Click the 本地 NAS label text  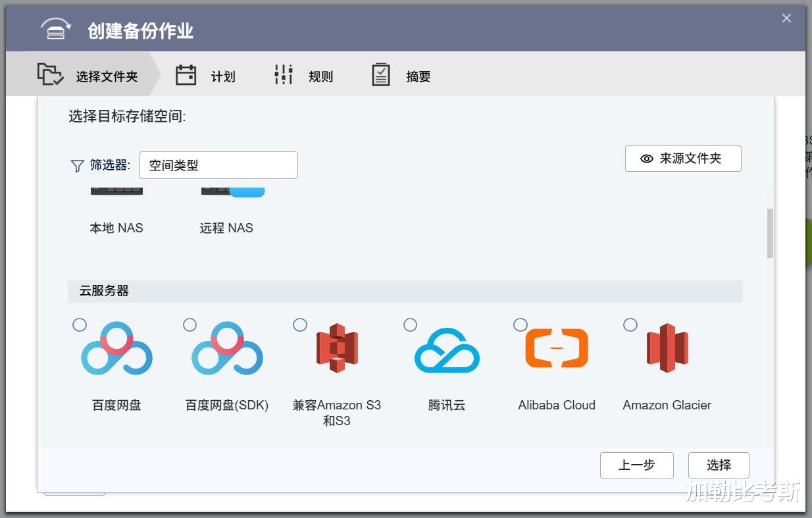coord(116,228)
